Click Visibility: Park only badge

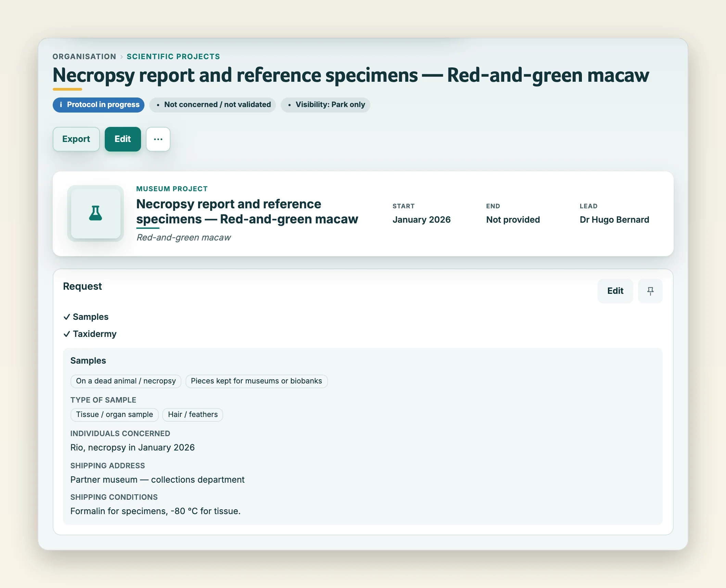(326, 105)
